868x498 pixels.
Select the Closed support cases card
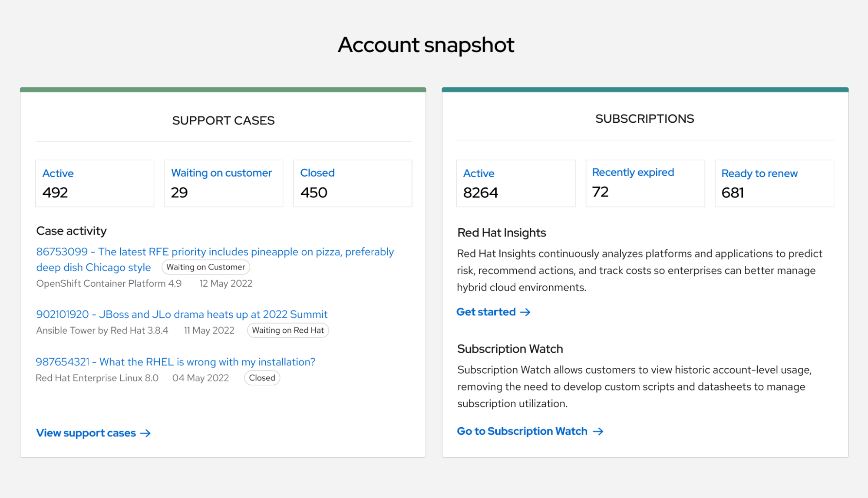pyautogui.click(x=352, y=183)
